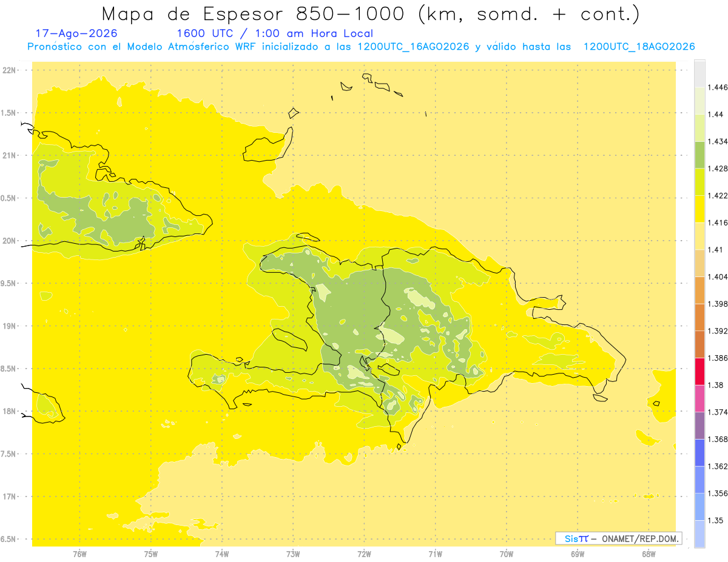Click the legend value 1.374
The image size is (728, 562).
718,412
